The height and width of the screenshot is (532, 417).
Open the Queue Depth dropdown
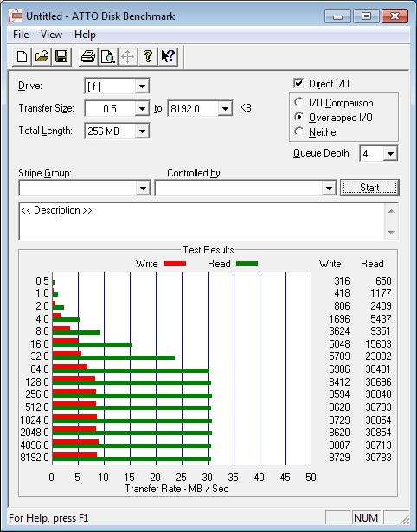390,154
